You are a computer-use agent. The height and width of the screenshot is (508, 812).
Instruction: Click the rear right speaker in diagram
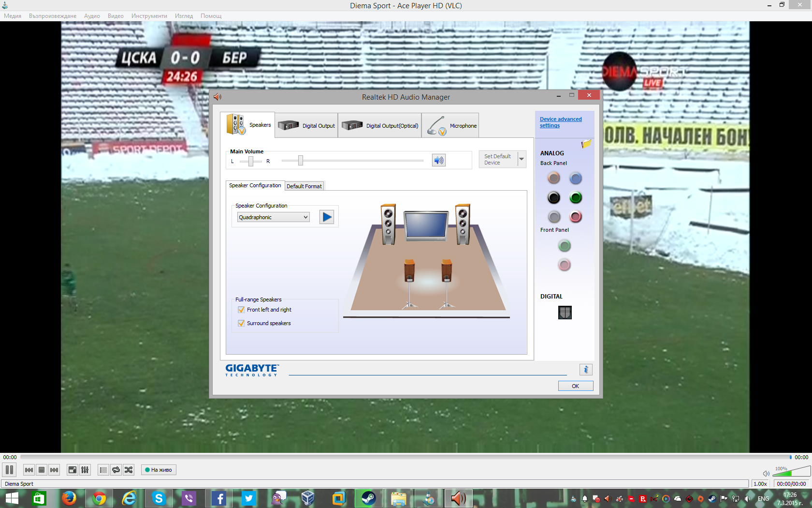[x=447, y=284]
